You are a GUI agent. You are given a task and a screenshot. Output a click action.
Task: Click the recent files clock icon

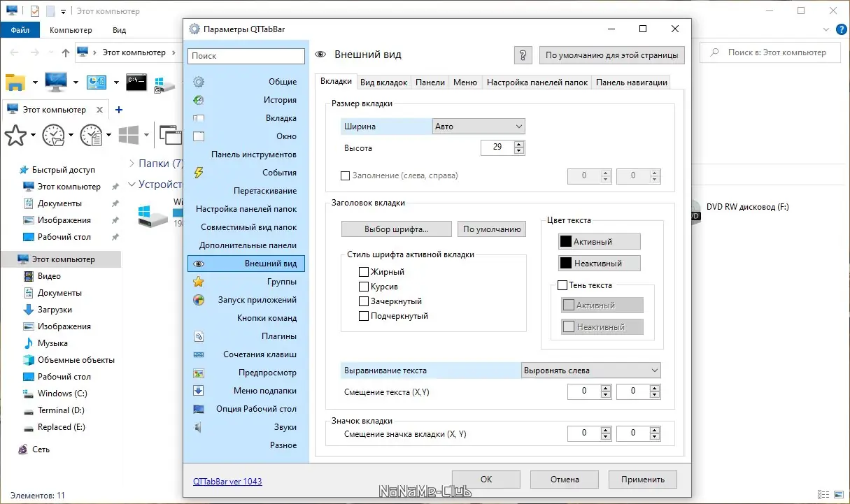91,135
